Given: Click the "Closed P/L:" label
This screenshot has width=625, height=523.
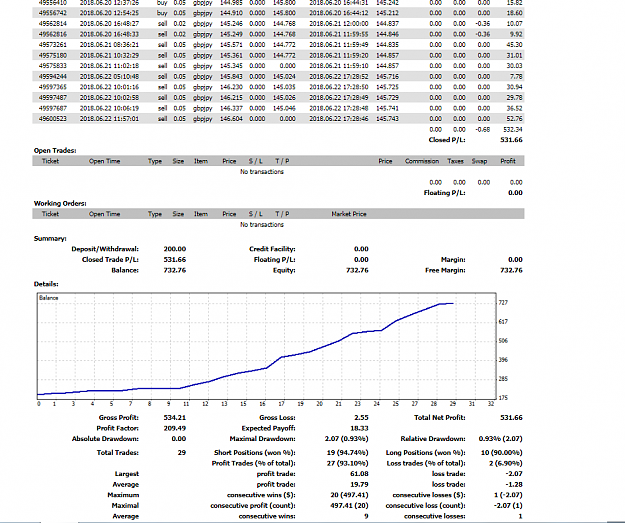Looking at the screenshot, I should 447,140.
